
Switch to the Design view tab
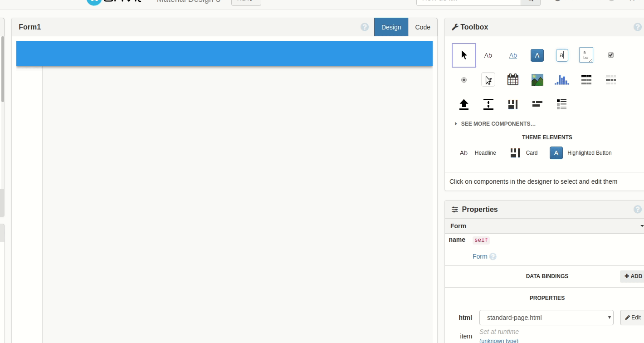(x=391, y=27)
